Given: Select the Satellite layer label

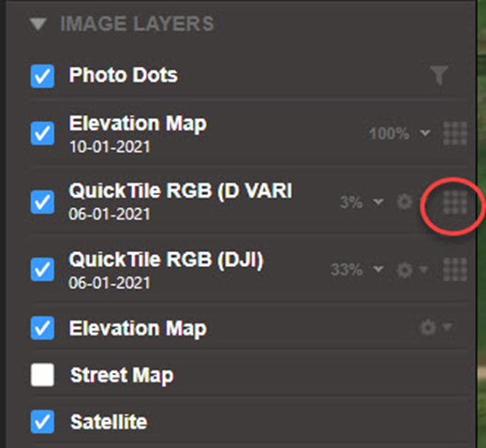Looking at the screenshot, I should (109, 422).
